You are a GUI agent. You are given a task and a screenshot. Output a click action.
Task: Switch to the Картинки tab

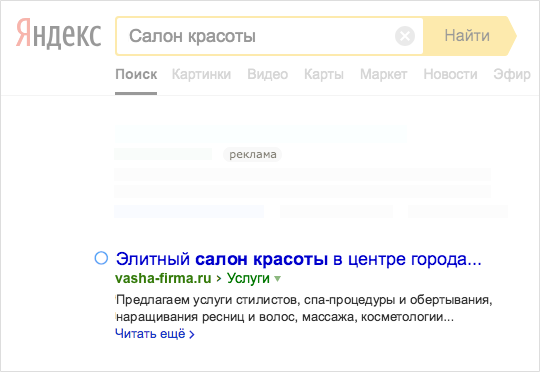click(201, 74)
